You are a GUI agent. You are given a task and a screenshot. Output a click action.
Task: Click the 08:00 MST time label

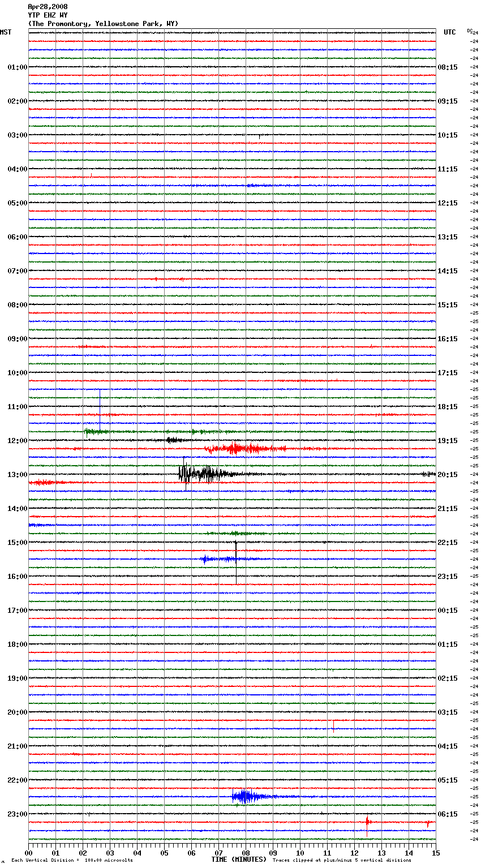17,305
